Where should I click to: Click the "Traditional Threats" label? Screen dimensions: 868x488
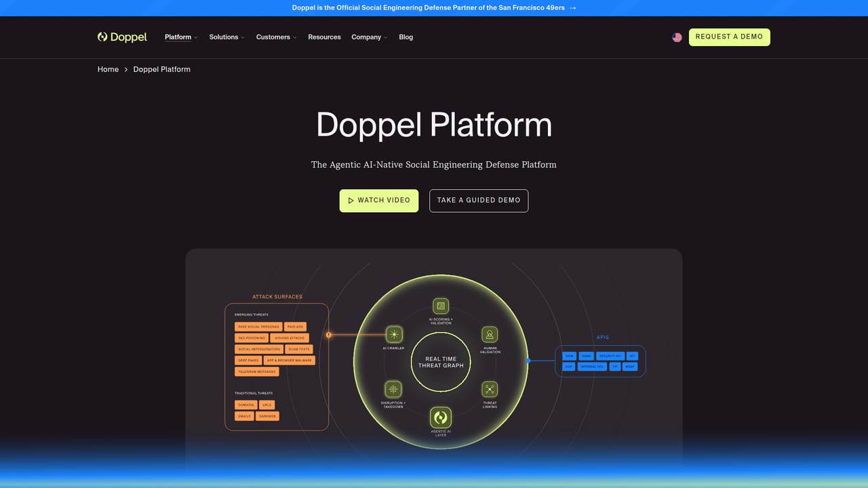pos(254,393)
